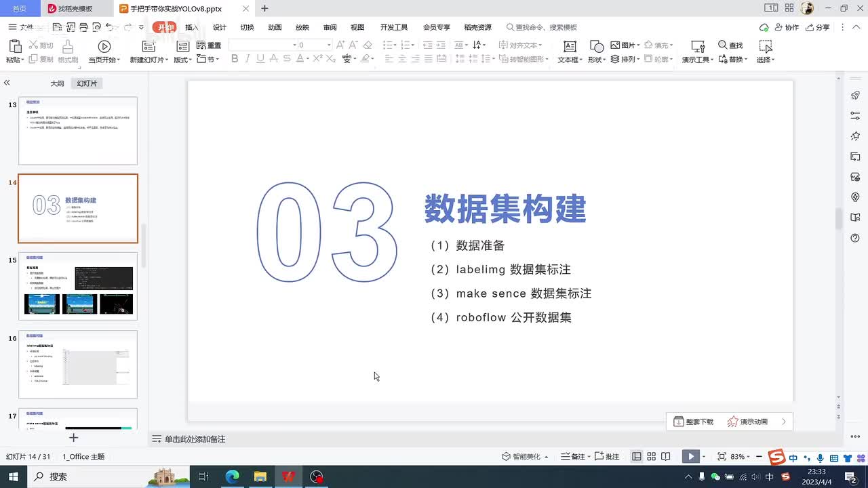Click the Collaborate (协作) button
This screenshot has height=488, width=868.
point(787,27)
